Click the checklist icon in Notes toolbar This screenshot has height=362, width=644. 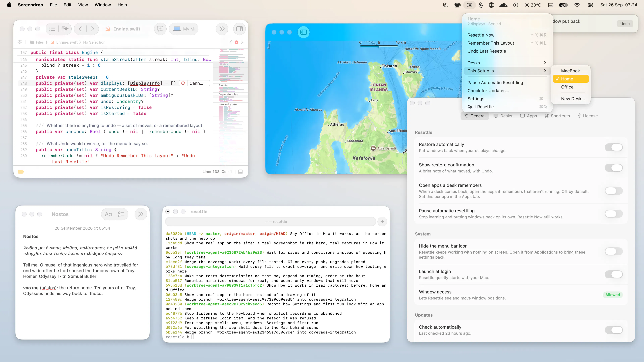(121, 214)
